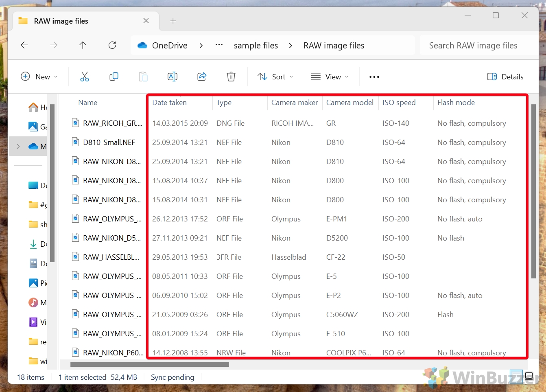Click the file icon beside RAW_HASSELBL

(x=76, y=256)
